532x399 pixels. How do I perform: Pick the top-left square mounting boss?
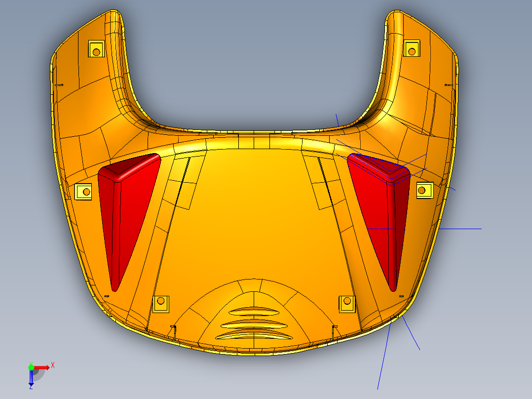tap(96, 49)
